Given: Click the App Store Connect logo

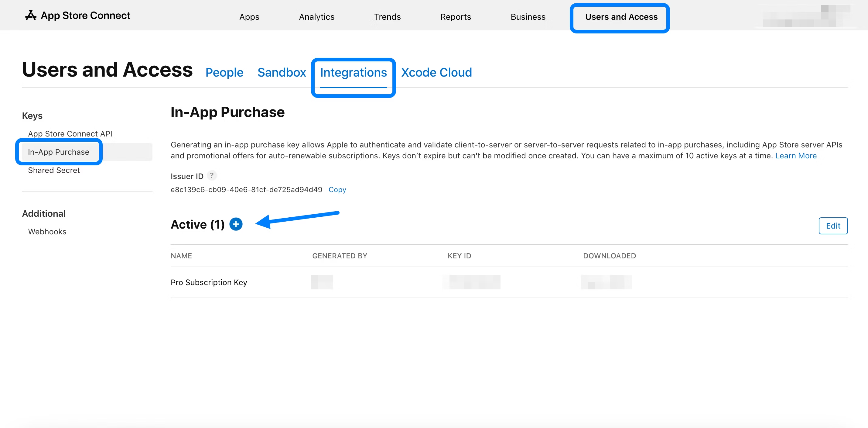Looking at the screenshot, I should (77, 16).
